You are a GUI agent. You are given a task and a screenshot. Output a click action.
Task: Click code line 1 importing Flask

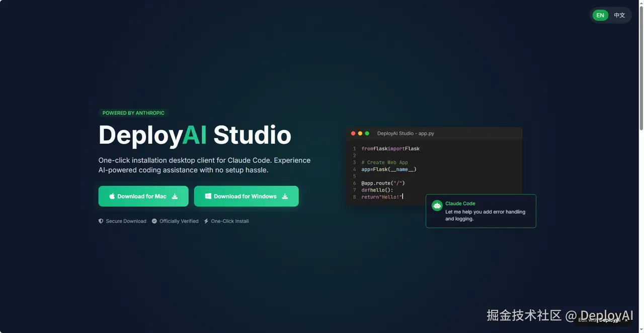pyautogui.click(x=390, y=149)
